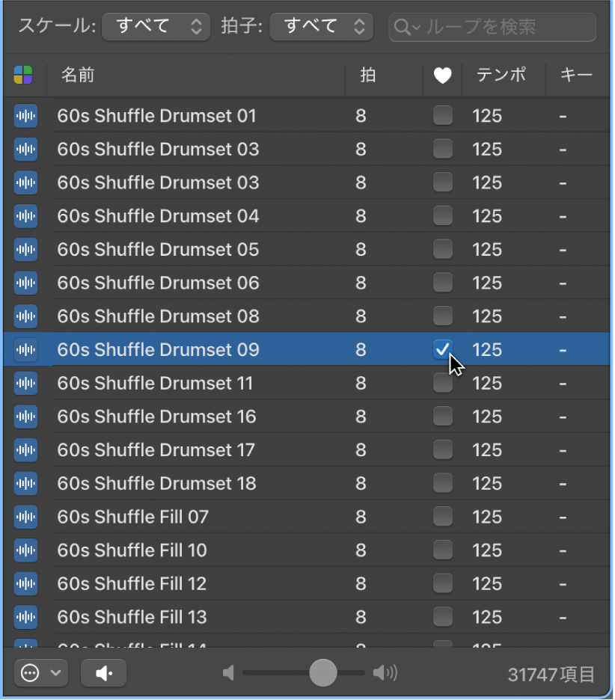615x700 pixels.
Task: Click the ループを検索 search field
Action: (x=492, y=27)
